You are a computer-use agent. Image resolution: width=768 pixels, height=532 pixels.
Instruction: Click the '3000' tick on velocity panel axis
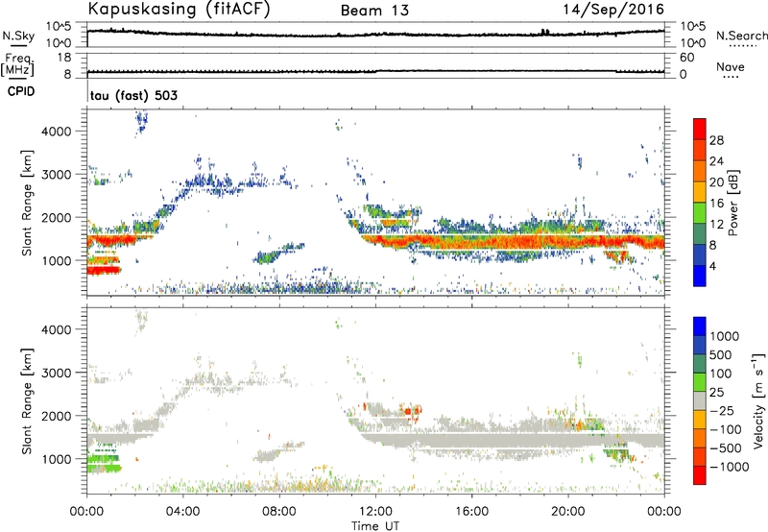pyautogui.click(x=57, y=373)
